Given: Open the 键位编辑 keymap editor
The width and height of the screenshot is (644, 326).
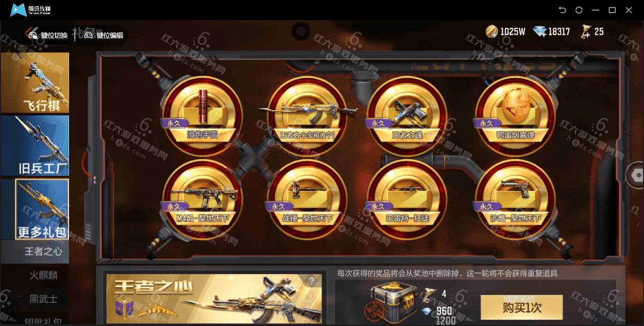Looking at the screenshot, I should tap(103, 35).
